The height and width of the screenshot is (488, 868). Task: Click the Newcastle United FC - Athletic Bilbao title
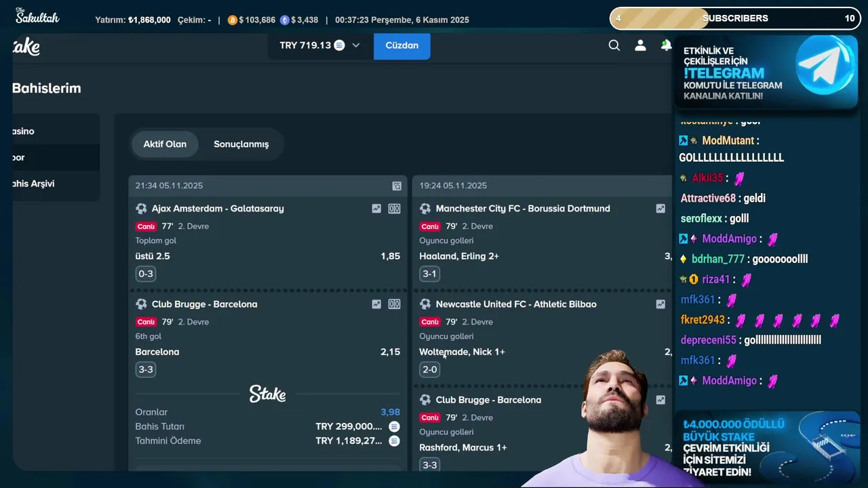click(x=516, y=304)
